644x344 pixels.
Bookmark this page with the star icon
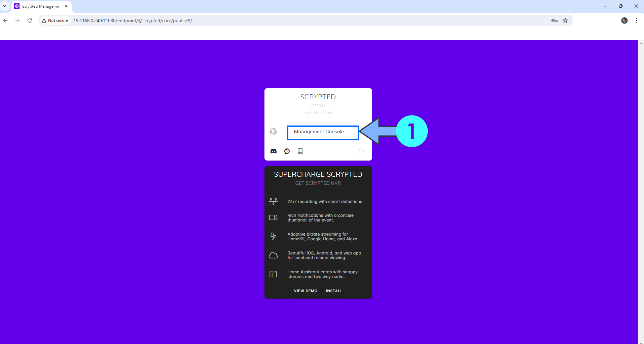[565, 21]
